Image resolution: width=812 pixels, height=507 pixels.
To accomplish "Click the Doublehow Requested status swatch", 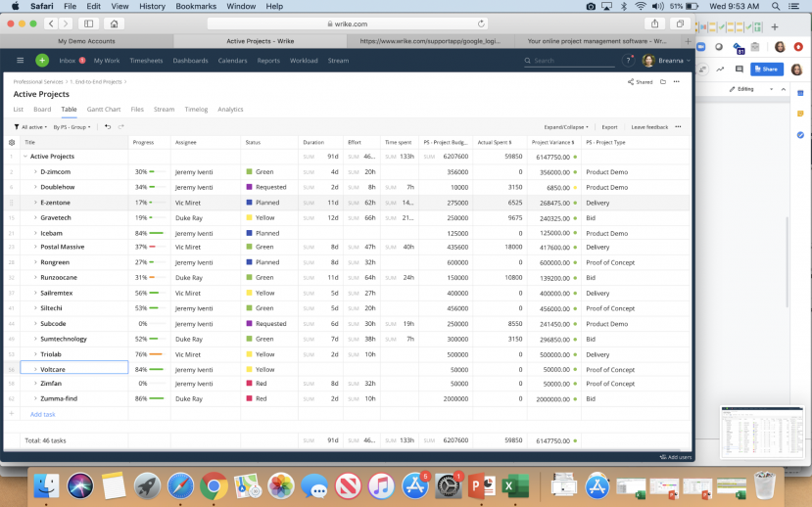I will (x=249, y=187).
